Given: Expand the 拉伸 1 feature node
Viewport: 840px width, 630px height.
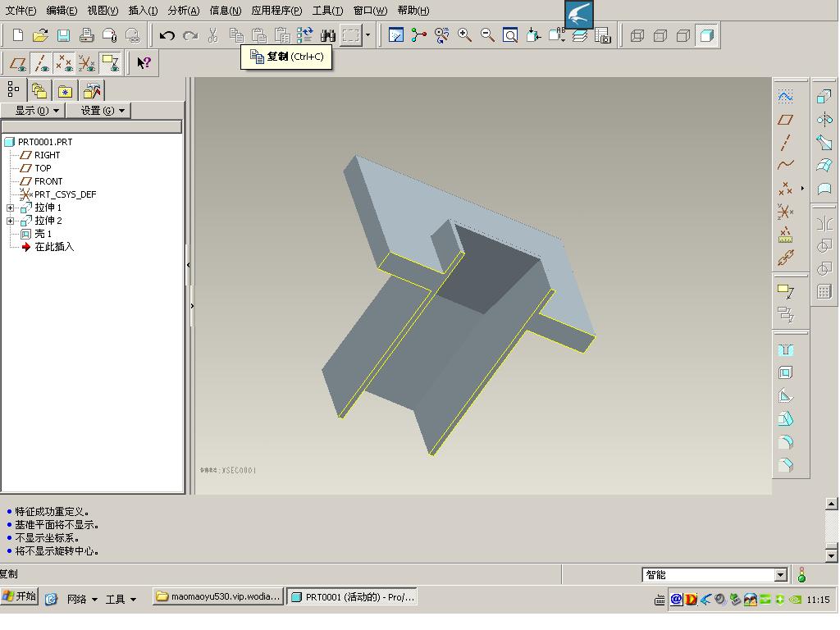Looking at the screenshot, I should coord(10,208).
